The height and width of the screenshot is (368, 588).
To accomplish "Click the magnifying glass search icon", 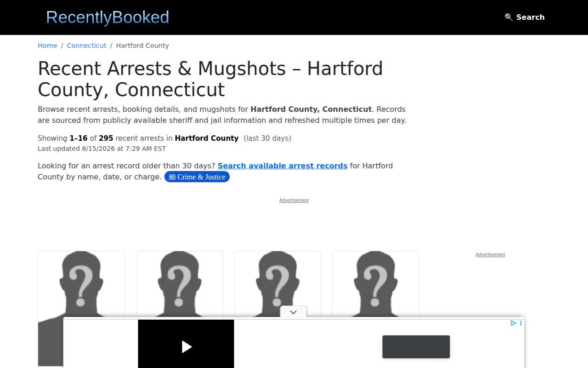I will pos(509,17).
